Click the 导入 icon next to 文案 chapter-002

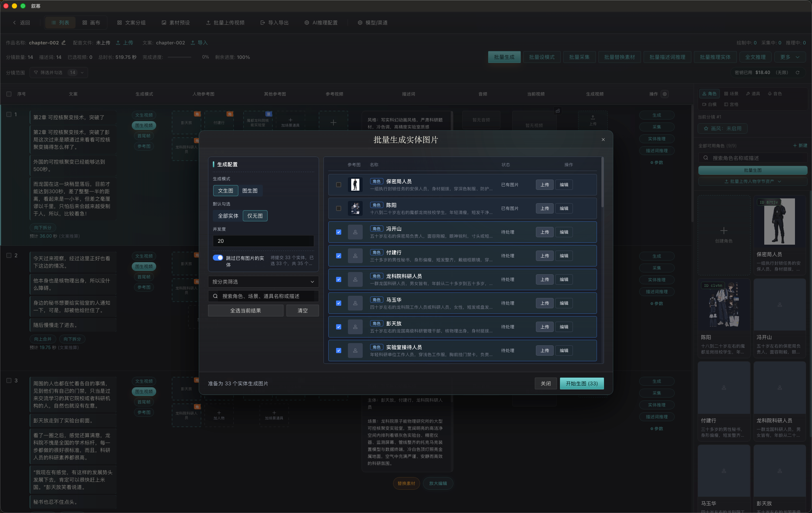pyautogui.click(x=193, y=43)
